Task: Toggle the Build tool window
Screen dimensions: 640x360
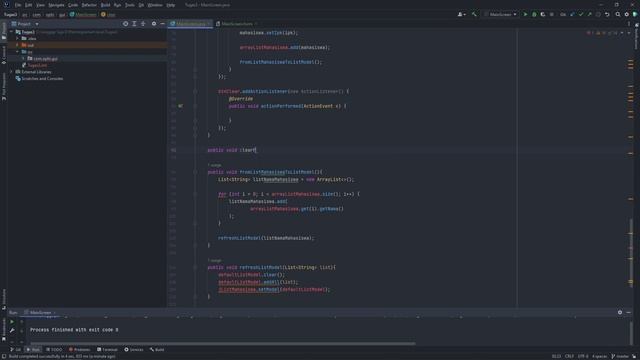Action: (157, 349)
